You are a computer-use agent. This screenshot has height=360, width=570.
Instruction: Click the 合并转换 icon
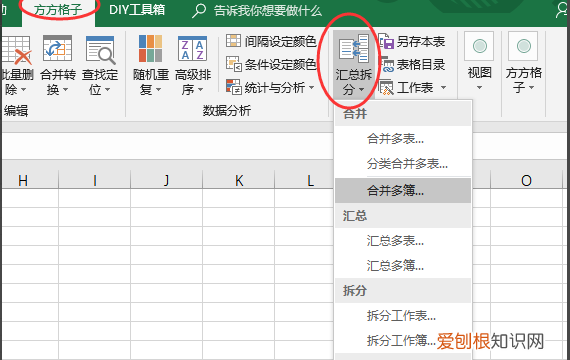(57, 48)
